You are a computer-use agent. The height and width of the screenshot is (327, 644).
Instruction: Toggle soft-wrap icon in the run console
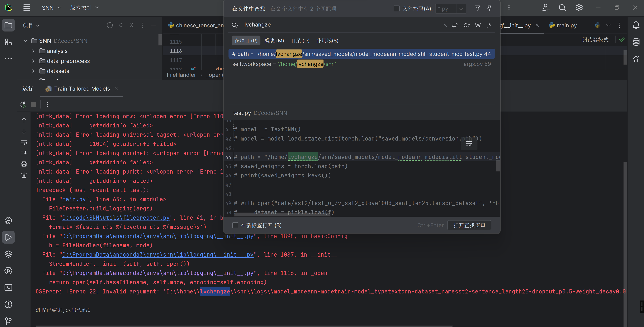pyautogui.click(x=24, y=143)
